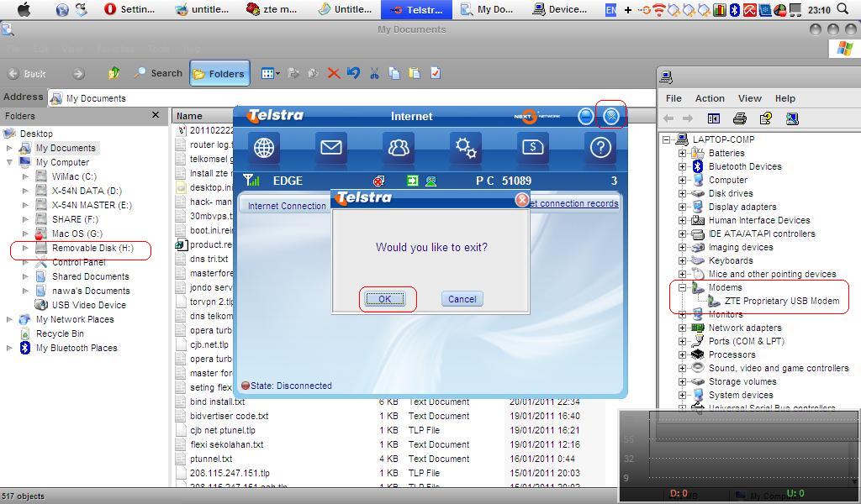Click the Paste icon in Explorer toolbar
Image resolution: width=861 pixels, height=504 pixels.
point(415,73)
